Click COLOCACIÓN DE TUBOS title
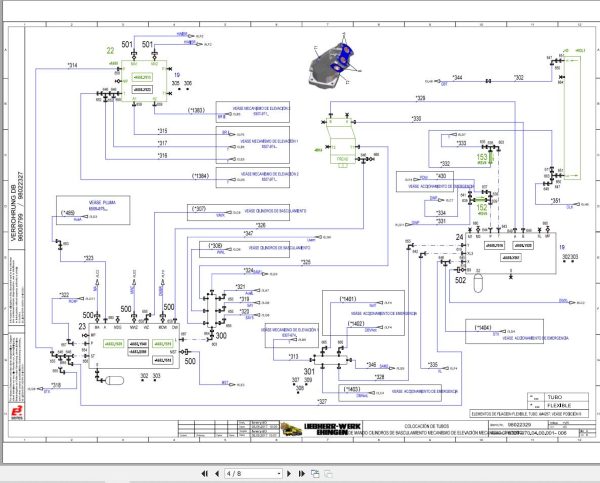The image size is (600, 483). coord(427,426)
